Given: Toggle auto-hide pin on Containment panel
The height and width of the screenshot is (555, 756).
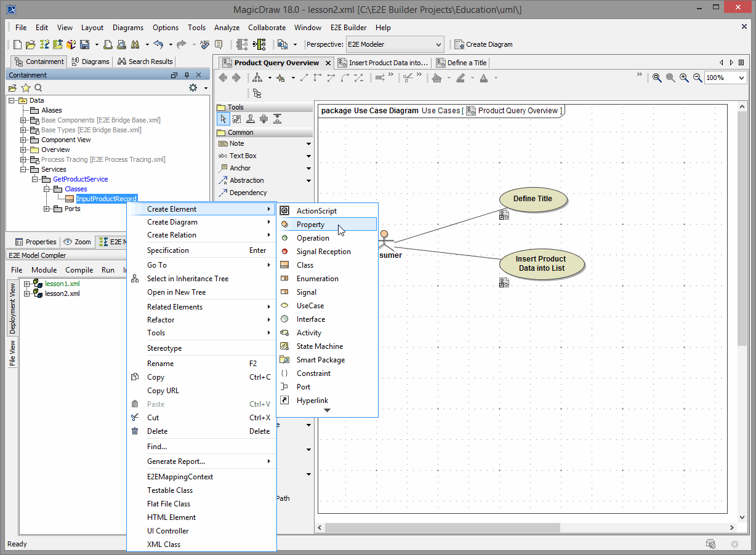Looking at the screenshot, I should click(187, 75).
